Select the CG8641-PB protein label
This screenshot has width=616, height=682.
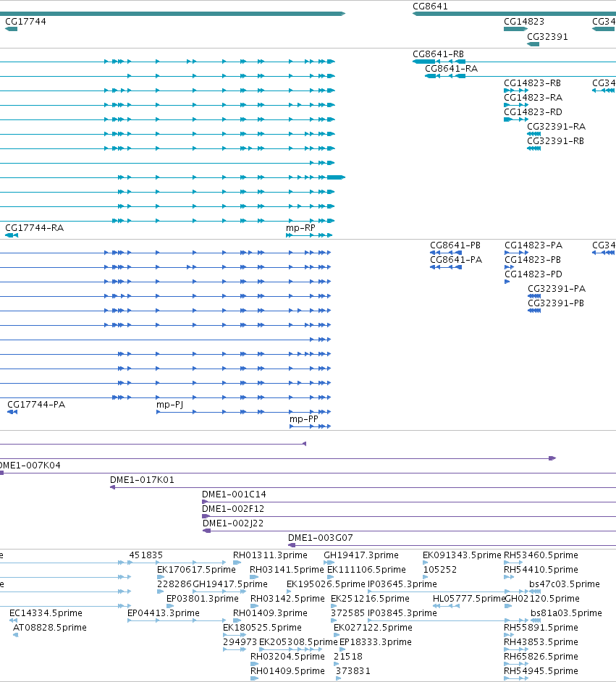455,245
